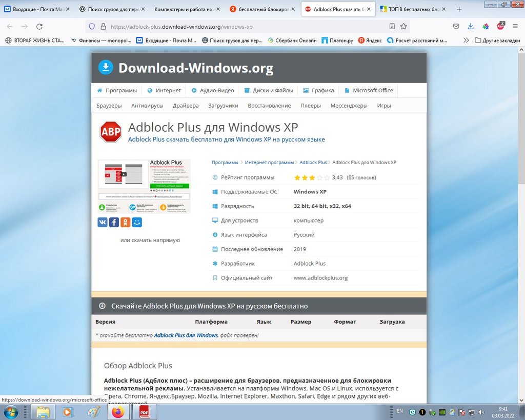Reload the current page

tap(39, 27)
